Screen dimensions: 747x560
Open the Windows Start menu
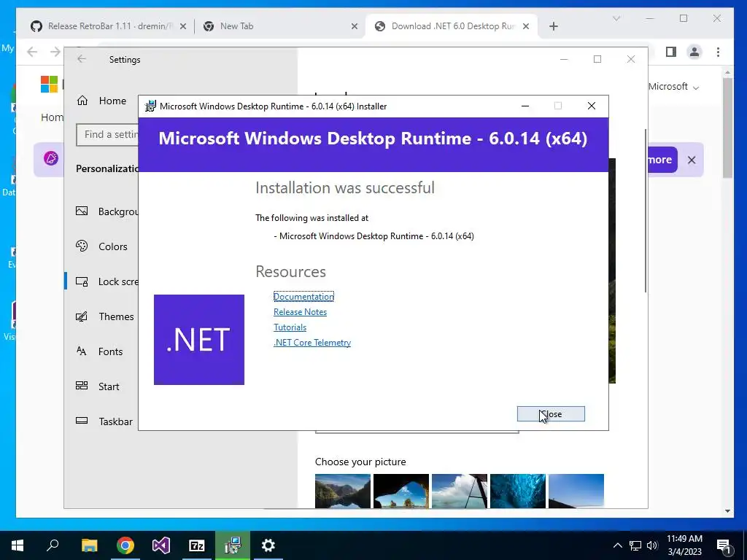point(18,545)
